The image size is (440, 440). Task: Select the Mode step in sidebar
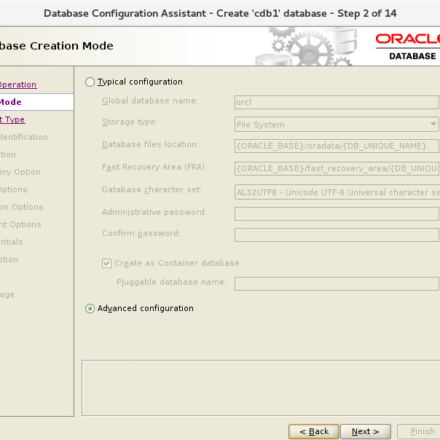(x=36, y=102)
